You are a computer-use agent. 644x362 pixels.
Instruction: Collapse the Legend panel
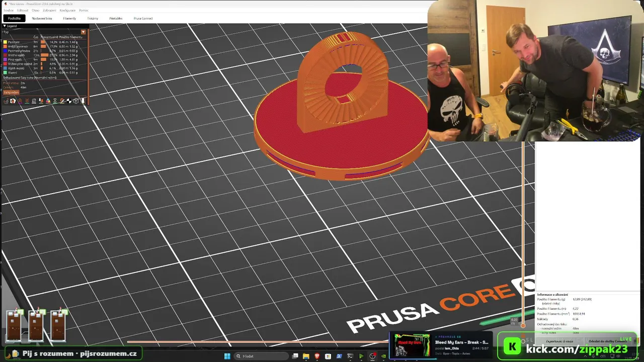coord(5,26)
